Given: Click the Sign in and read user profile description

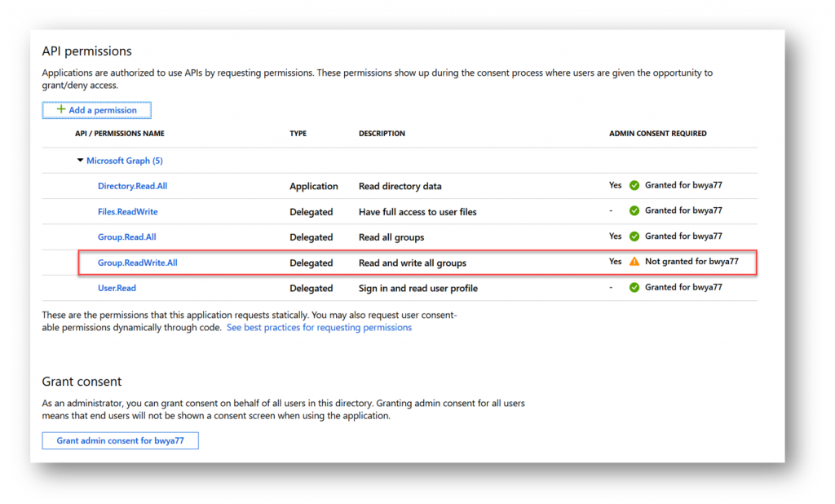Looking at the screenshot, I should (x=418, y=288).
